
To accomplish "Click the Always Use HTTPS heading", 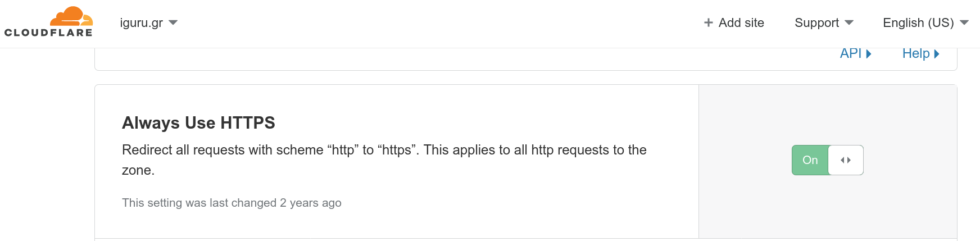I will (198, 122).
